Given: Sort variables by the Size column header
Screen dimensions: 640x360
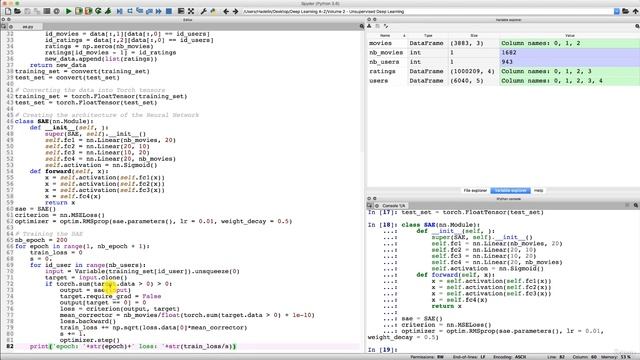Looking at the screenshot, I should tap(473, 36).
